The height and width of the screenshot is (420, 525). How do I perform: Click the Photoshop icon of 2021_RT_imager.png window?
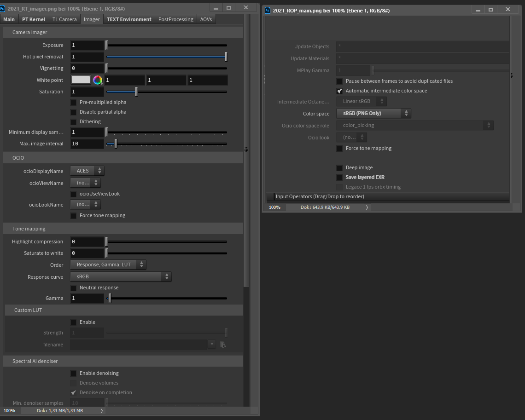[2, 8]
